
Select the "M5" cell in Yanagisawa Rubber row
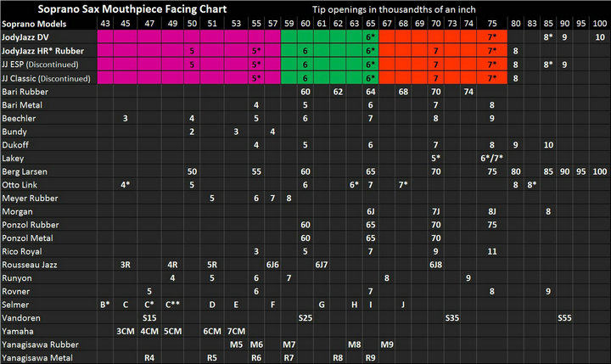point(236,344)
